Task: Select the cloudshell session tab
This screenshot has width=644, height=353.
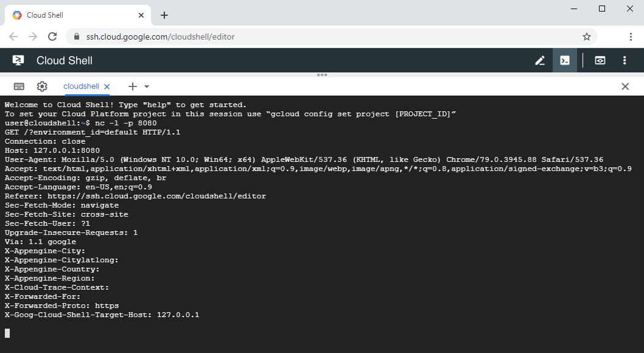Action: [81, 86]
